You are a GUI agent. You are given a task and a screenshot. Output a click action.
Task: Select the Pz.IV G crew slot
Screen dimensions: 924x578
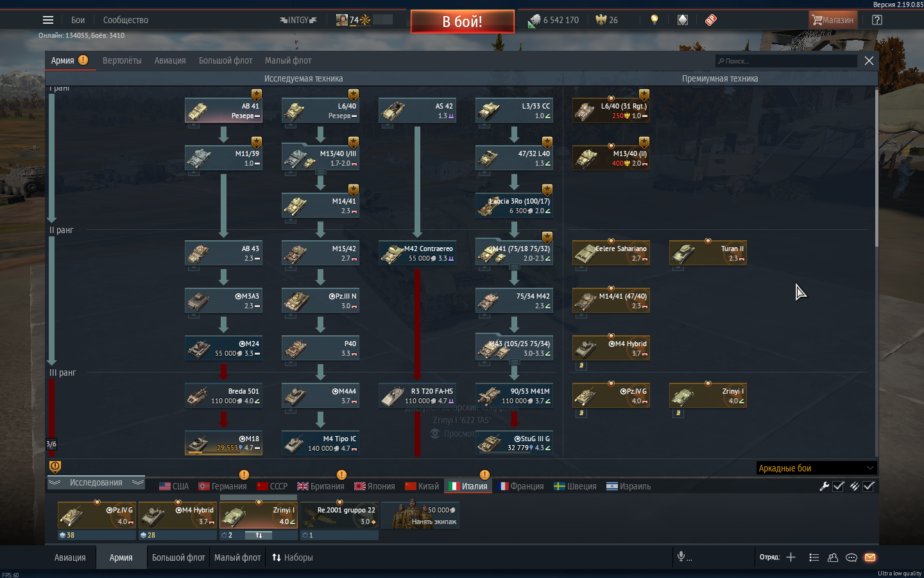pyautogui.click(x=96, y=515)
